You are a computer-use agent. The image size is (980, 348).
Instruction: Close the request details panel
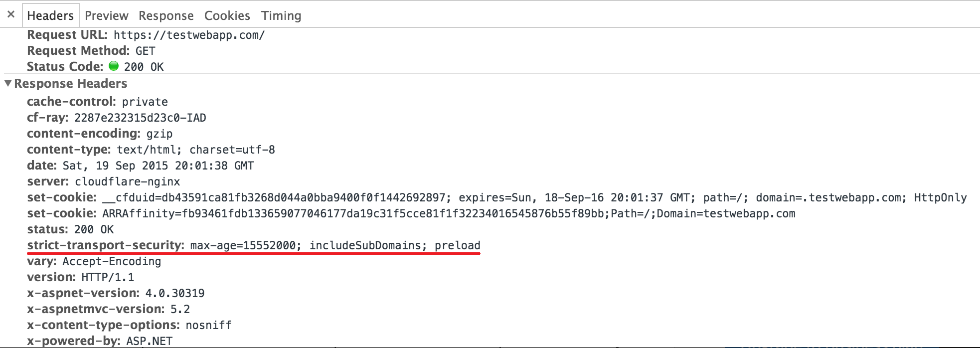point(11,14)
